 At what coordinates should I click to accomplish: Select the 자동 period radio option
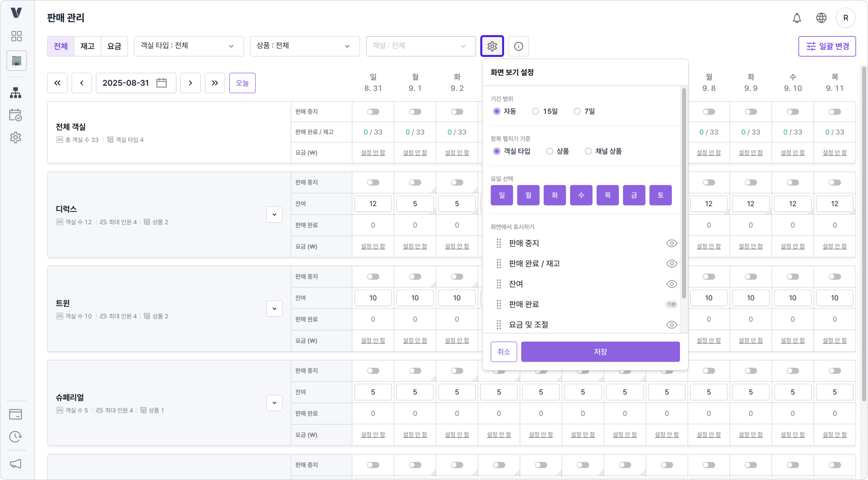pos(497,111)
